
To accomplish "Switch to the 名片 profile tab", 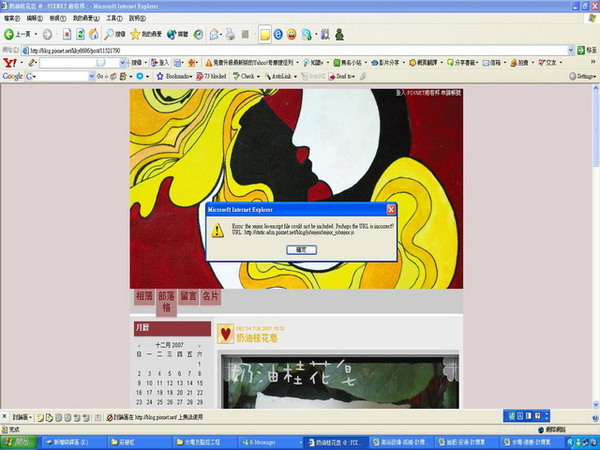I will [x=210, y=297].
